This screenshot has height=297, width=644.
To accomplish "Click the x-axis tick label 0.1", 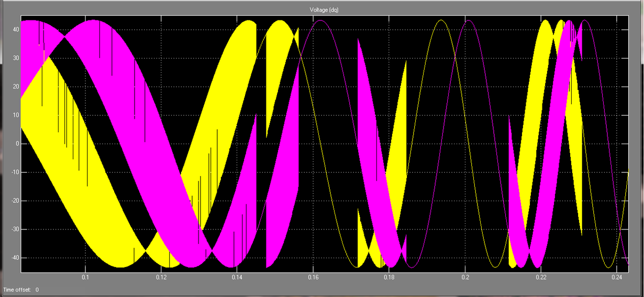I will [85, 277].
